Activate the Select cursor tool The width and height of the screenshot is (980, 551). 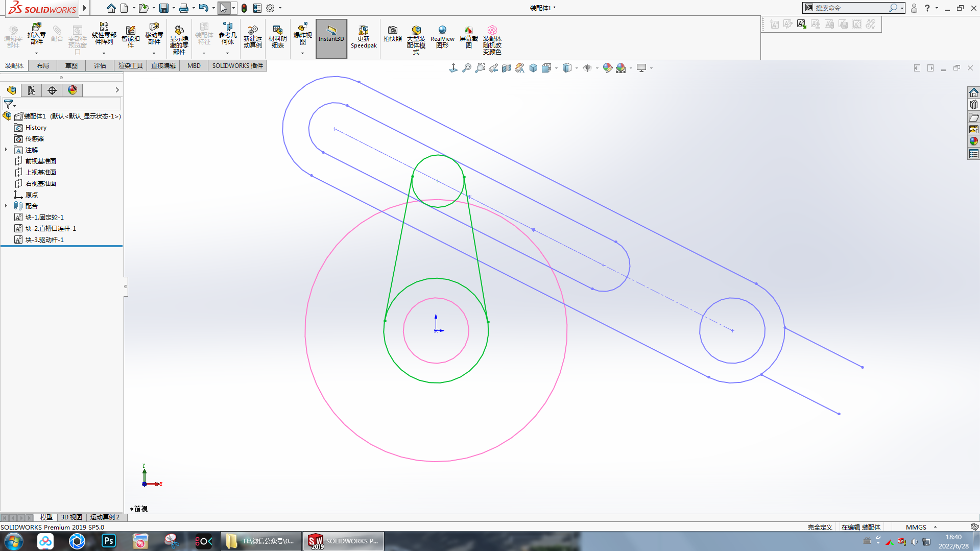coord(224,8)
